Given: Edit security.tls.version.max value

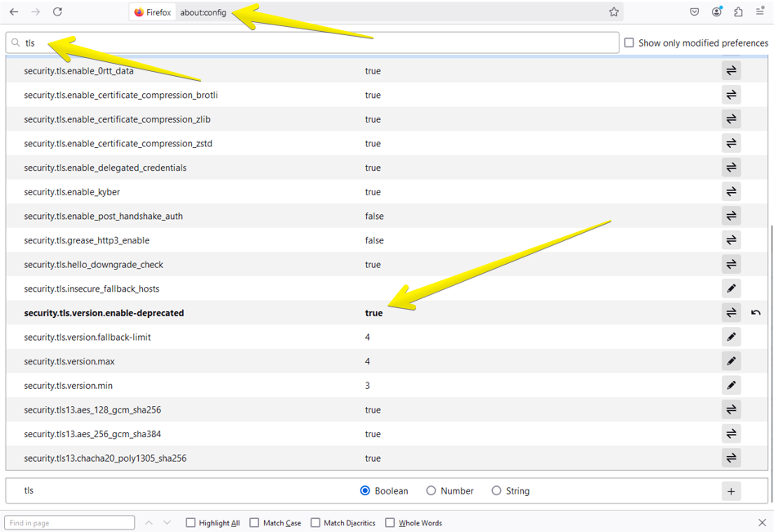Looking at the screenshot, I should click(x=731, y=361).
